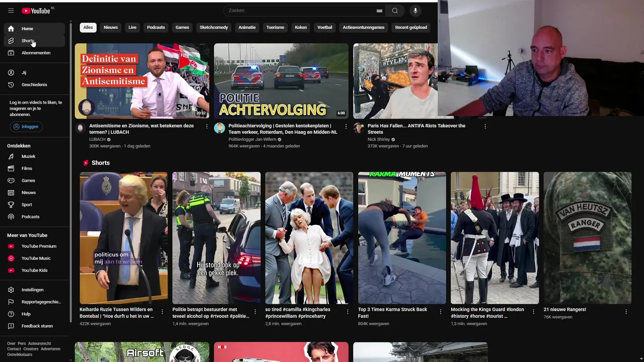Image resolution: width=644 pixels, height=362 pixels.
Task: Open Abonnementen in sidebar
Action: click(x=34, y=53)
